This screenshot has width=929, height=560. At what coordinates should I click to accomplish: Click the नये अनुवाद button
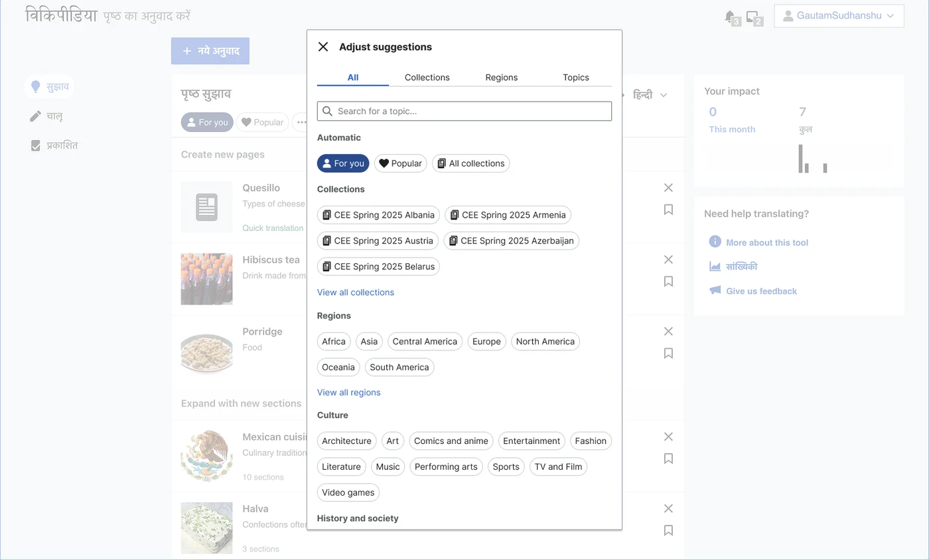tap(210, 51)
